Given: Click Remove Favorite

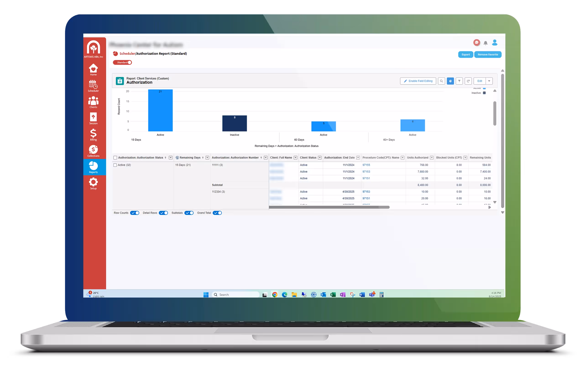Looking at the screenshot, I should point(488,54).
